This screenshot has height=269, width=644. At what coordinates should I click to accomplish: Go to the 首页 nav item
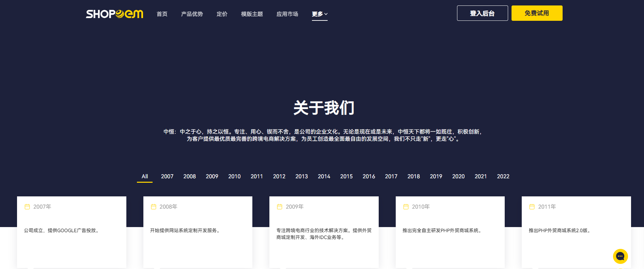point(162,14)
